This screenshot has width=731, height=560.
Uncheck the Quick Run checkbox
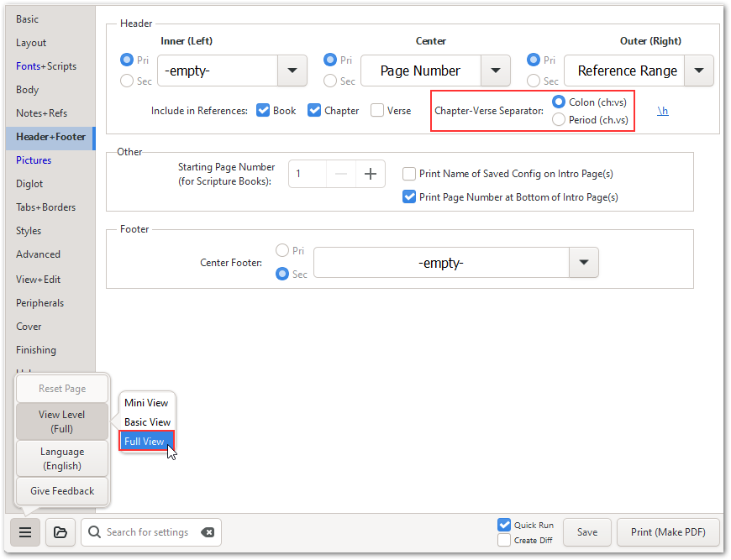504,525
